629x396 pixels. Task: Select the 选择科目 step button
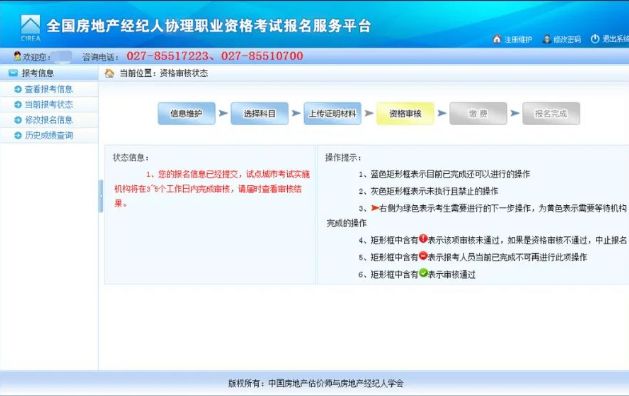(x=260, y=114)
